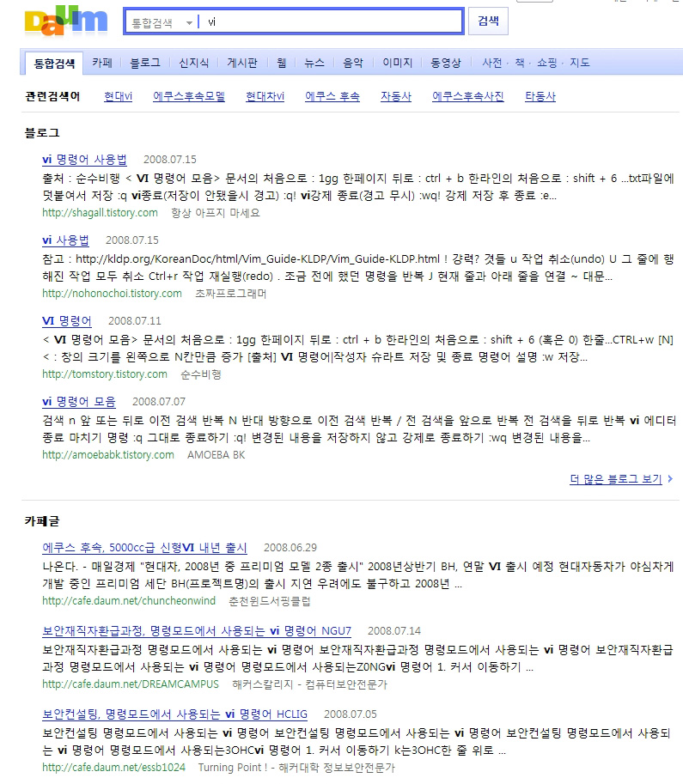
Task: Visit cafe.daum.net/chuncheonwind URL
Action: point(129,600)
